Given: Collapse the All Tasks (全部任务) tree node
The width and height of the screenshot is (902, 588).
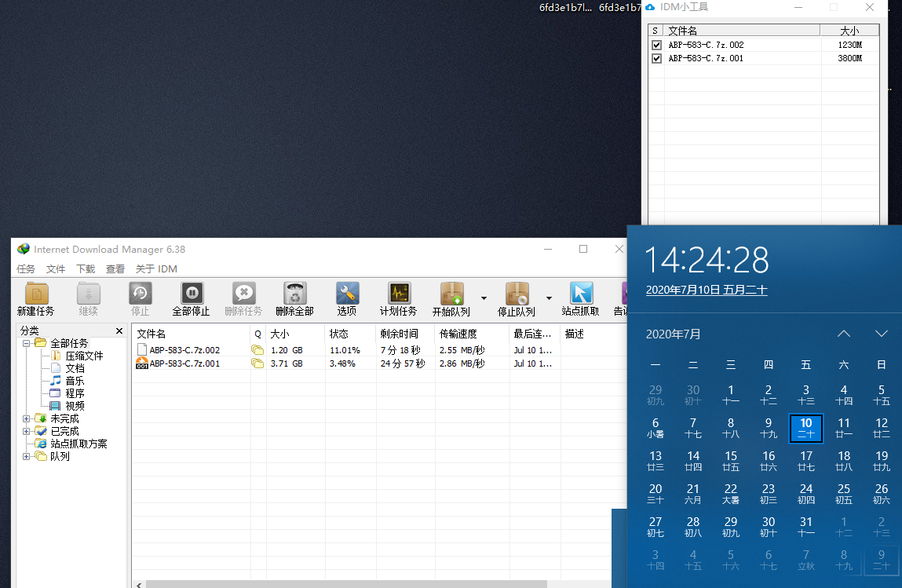Looking at the screenshot, I should [x=26, y=344].
